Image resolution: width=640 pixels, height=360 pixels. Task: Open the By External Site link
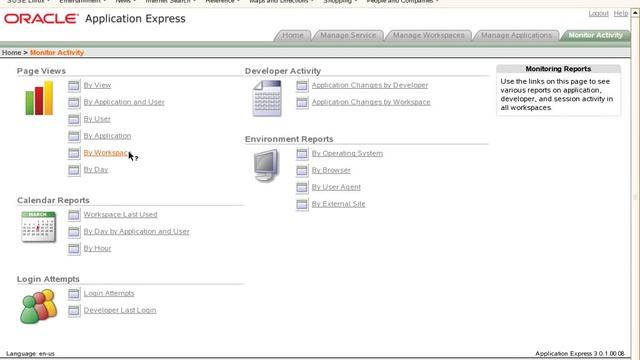pyautogui.click(x=338, y=204)
